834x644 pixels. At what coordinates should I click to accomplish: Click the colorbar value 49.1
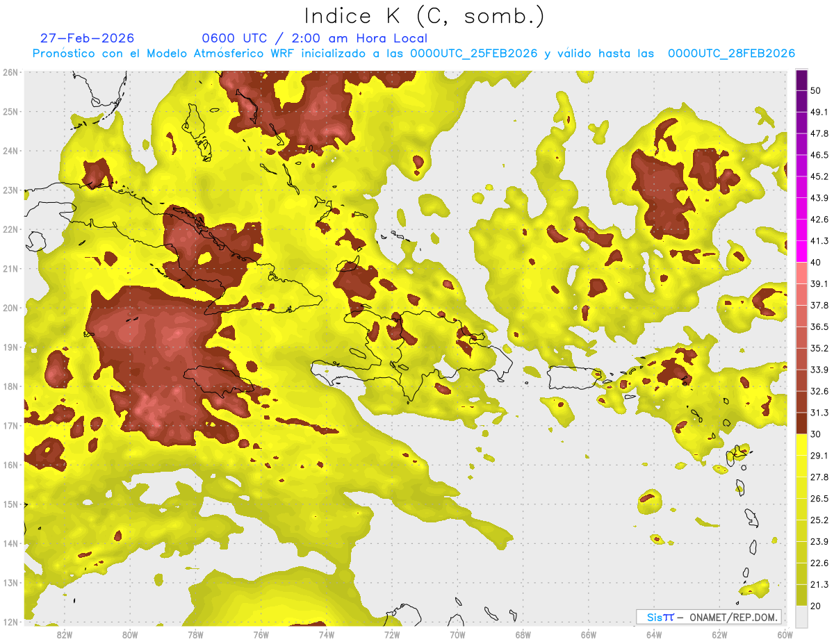(x=819, y=112)
